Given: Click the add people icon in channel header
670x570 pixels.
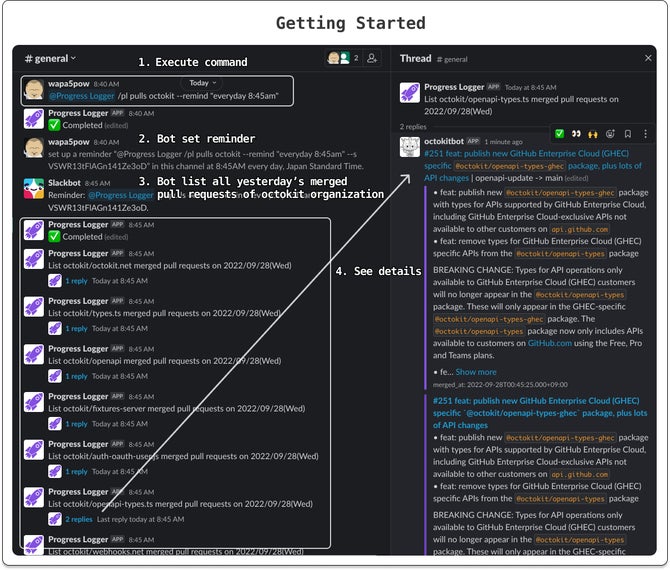Looking at the screenshot, I should (x=372, y=58).
